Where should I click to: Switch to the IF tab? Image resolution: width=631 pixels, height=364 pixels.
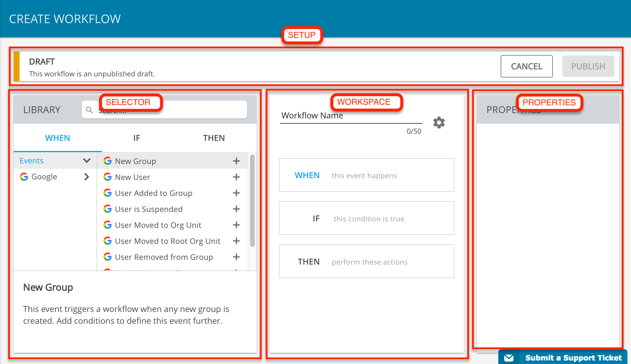137,138
